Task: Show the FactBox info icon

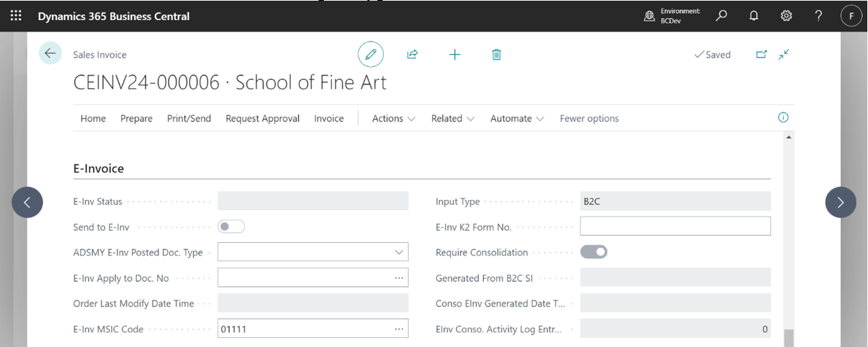Action: click(x=783, y=118)
